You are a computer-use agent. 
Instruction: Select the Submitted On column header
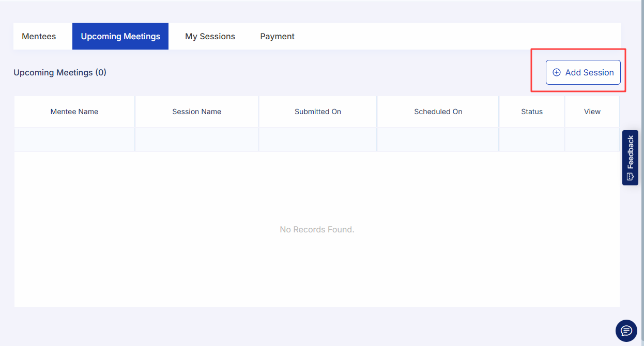click(x=317, y=112)
